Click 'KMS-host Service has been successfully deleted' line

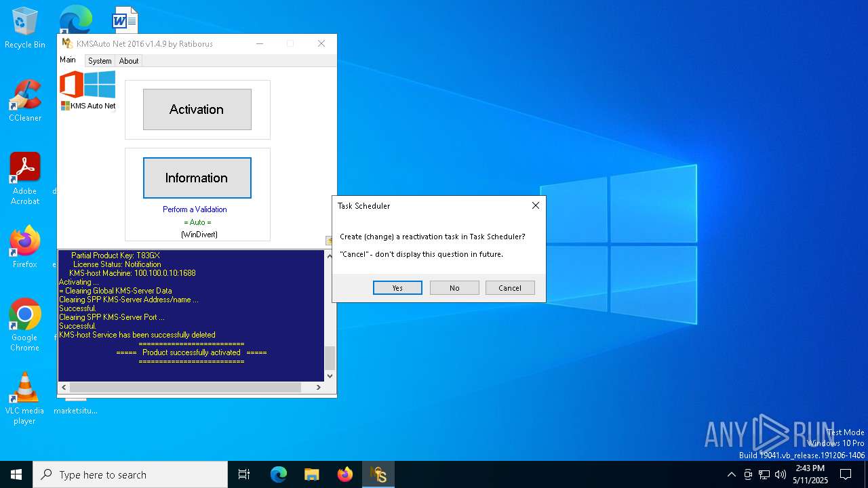point(137,335)
